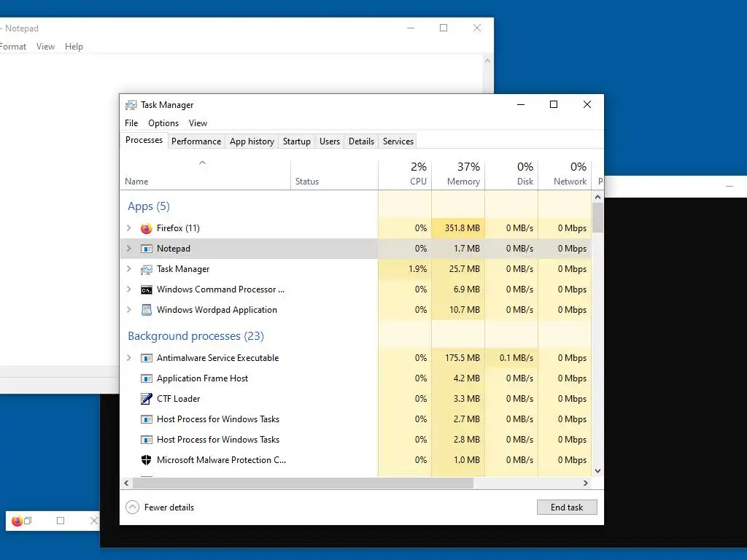747x560 pixels.
Task: Click the Application Frame Host icon
Action: 146,378
